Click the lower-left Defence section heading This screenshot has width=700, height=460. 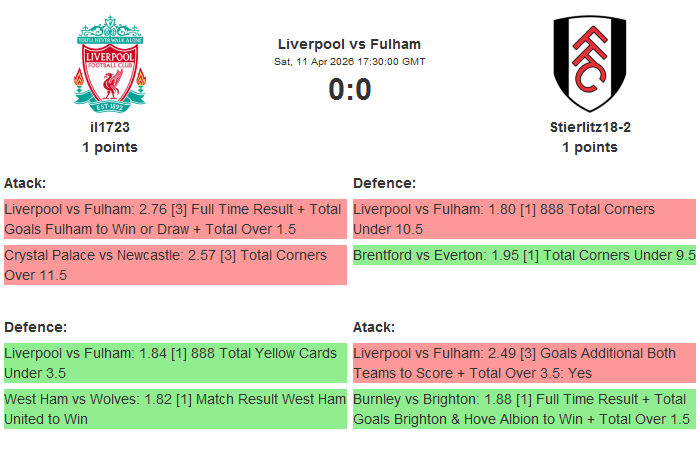point(35,327)
